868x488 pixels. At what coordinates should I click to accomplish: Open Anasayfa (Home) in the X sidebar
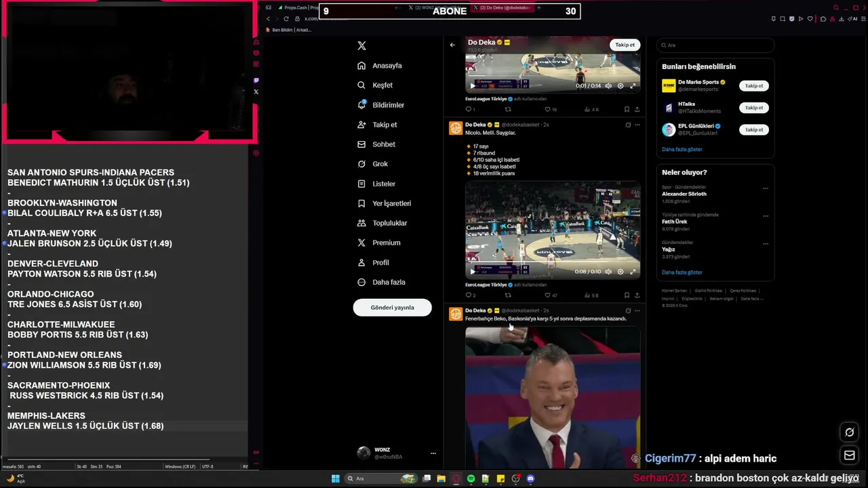point(380,66)
